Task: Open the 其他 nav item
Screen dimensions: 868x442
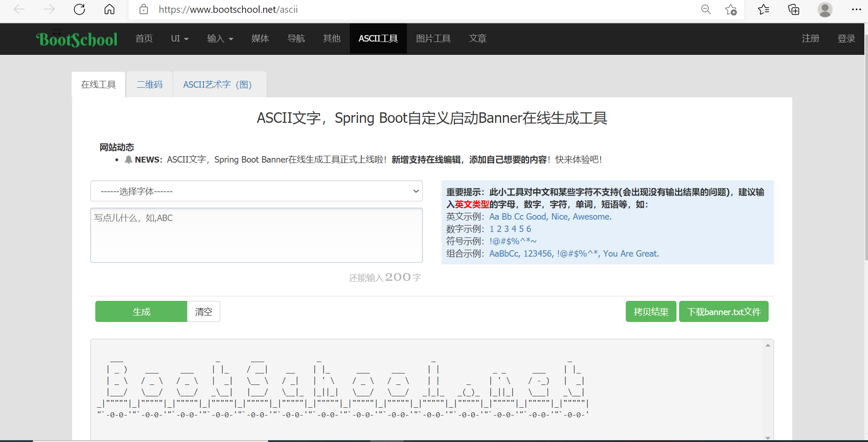Action: point(332,39)
